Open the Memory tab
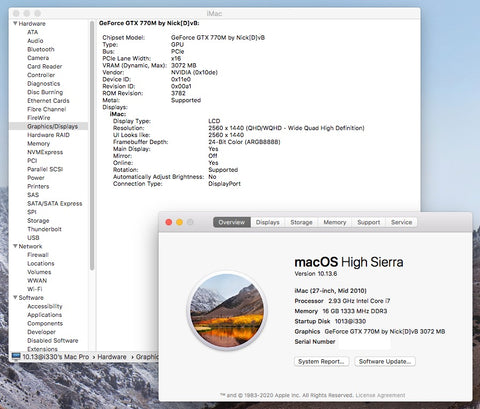480x409 pixels. click(335, 222)
